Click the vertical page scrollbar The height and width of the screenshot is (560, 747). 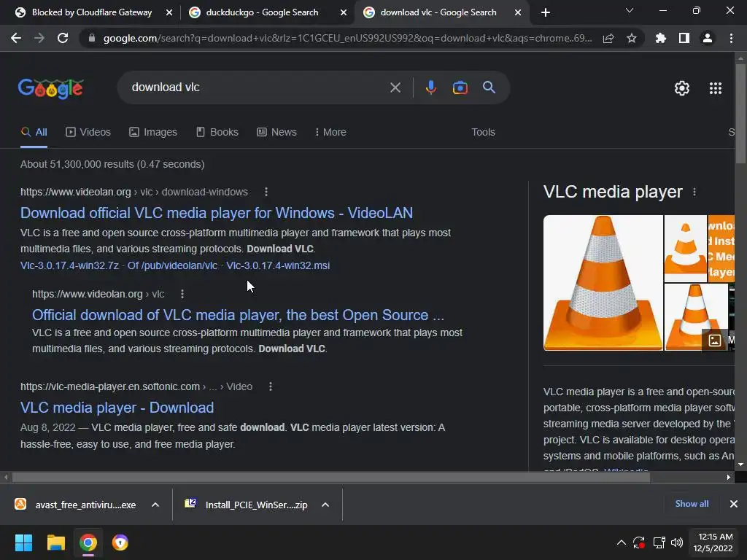coord(740,114)
